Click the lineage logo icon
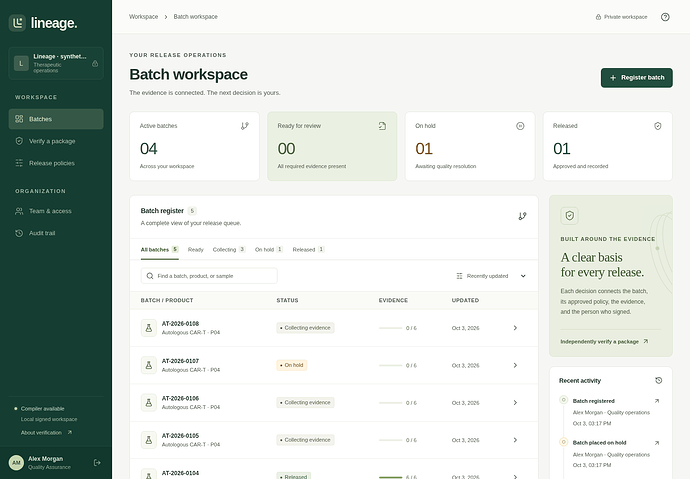 click(x=17, y=23)
